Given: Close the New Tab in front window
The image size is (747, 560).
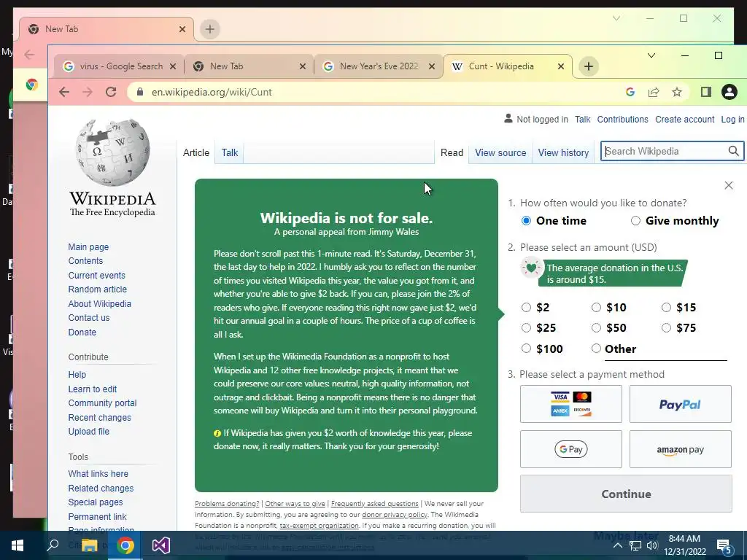Looking at the screenshot, I should tap(303, 66).
